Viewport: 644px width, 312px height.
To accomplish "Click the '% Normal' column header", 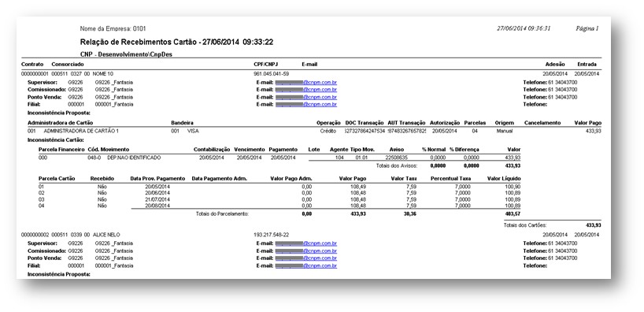I will click(x=434, y=150).
